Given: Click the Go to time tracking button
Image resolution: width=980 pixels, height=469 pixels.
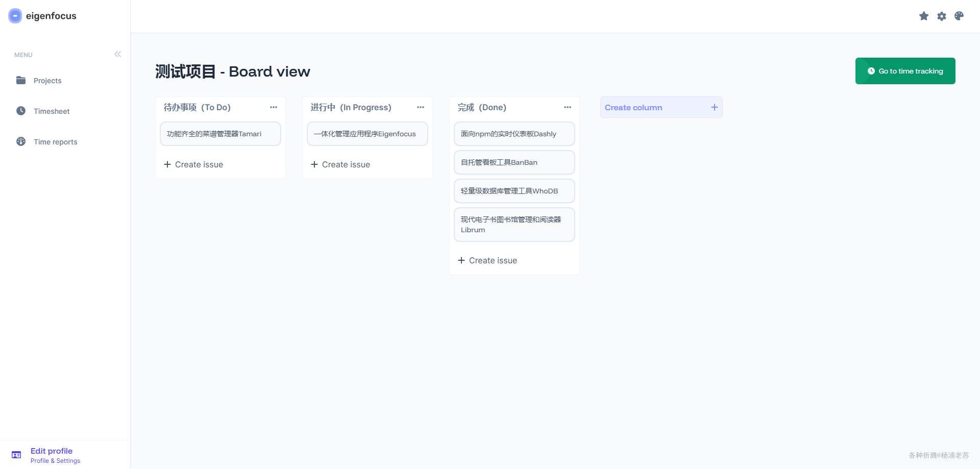Looking at the screenshot, I should pos(905,71).
